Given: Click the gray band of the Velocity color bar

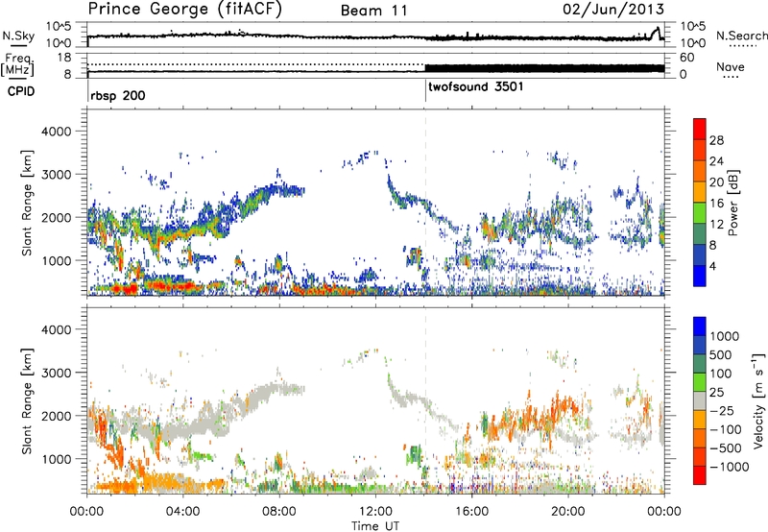Looking at the screenshot, I should [700, 400].
